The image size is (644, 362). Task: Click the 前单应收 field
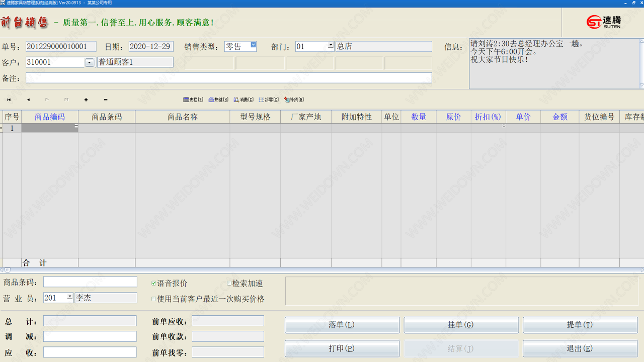[228, 321]
